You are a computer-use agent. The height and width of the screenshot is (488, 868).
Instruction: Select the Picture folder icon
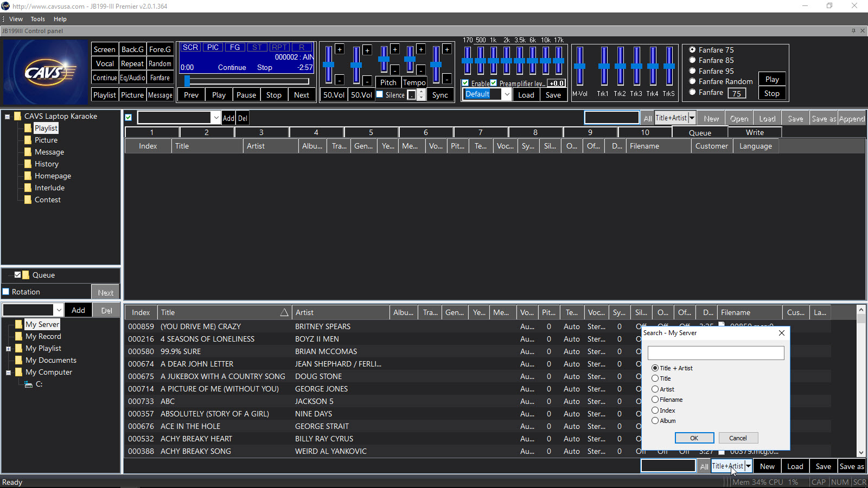(x=28, y=140)
